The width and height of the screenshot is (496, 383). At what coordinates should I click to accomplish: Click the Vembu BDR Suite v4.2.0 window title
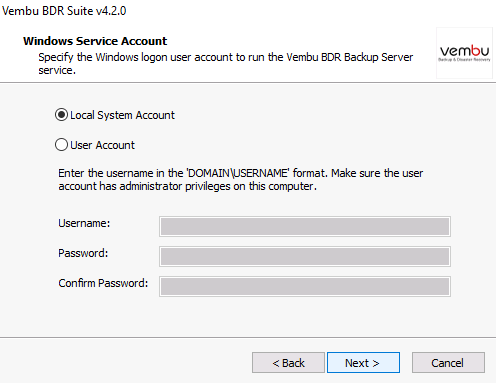(64, 11)
